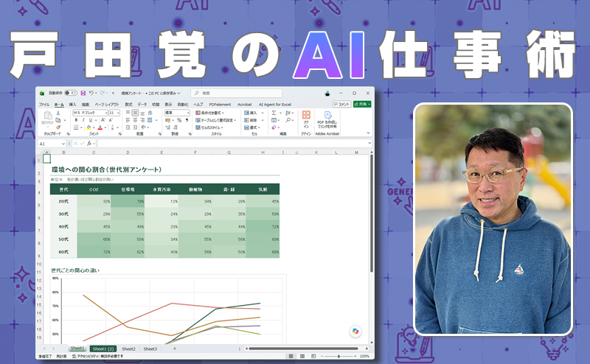
Task: Toggle Italic formatting
Action: click(x=83, y=120)
